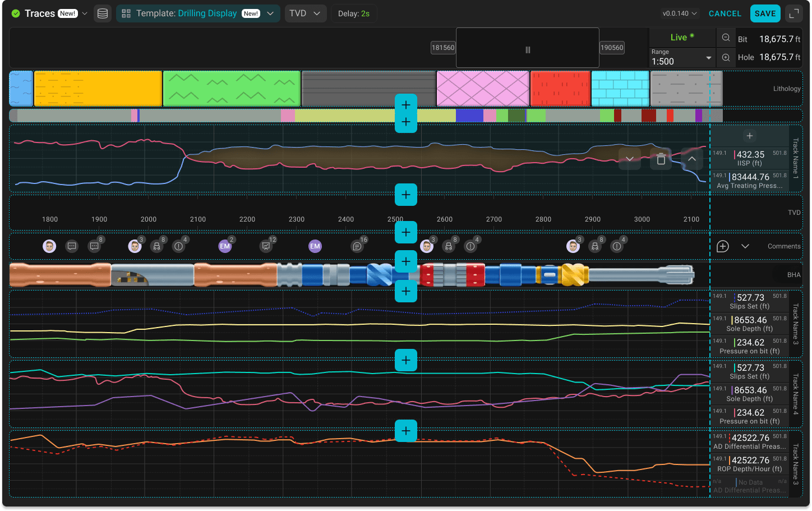
Task: Move Track Name 1 up with chevron
Action: (692, 159)
